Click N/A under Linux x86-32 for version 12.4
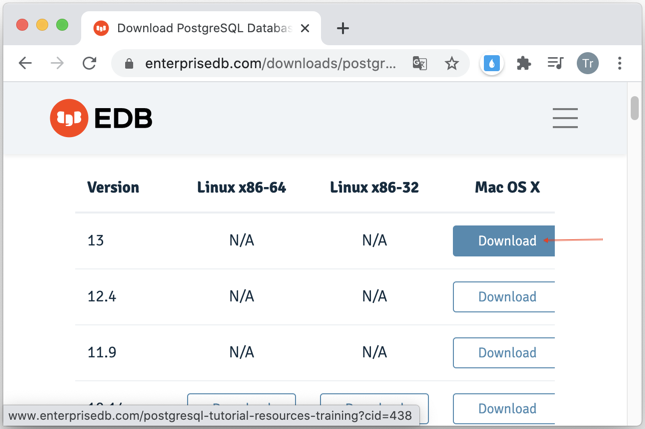 point(374,297)
